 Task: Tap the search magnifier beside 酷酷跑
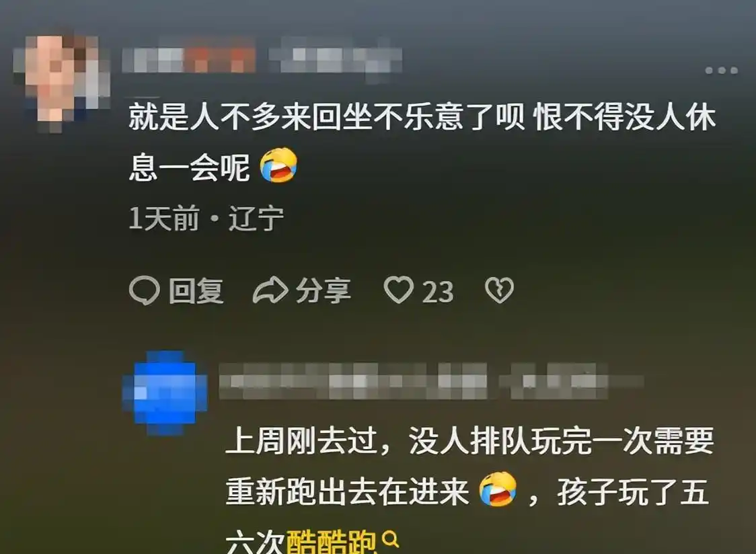pyautogui.click(x=390, y=539)
